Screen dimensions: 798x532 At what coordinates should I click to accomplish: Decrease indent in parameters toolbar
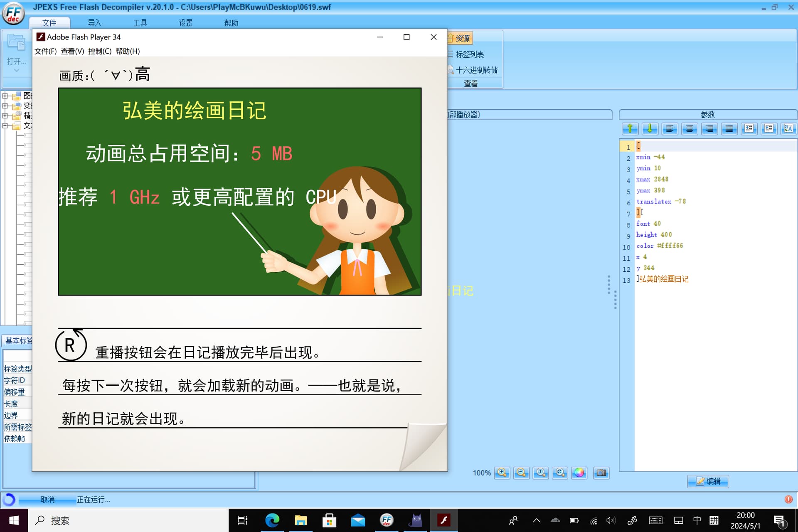(749, 128)
